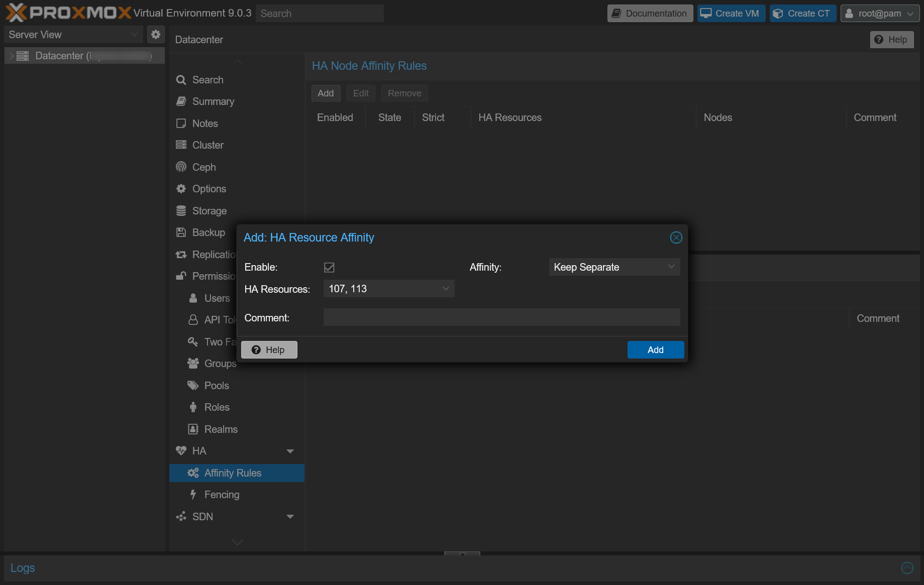Open the Logs panel label
Image resolution: width=924 pixels, height=585 pixels.
tap(23, 568)
